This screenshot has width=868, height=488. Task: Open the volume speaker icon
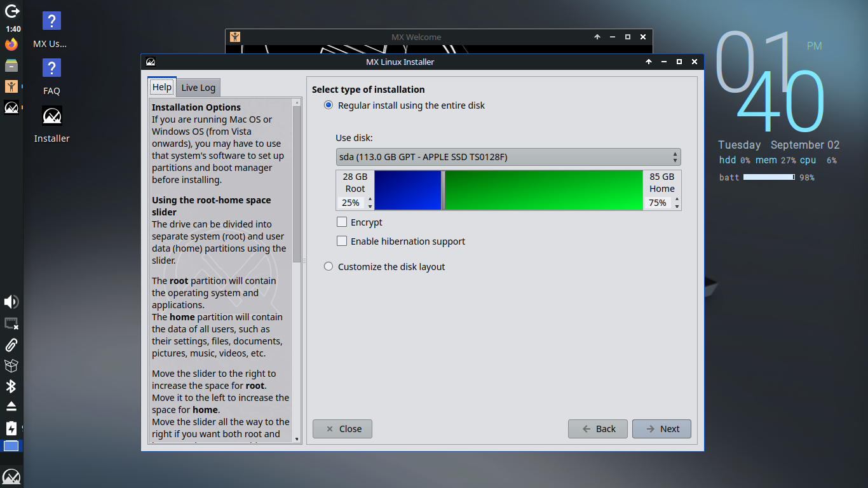click(11, 302)
